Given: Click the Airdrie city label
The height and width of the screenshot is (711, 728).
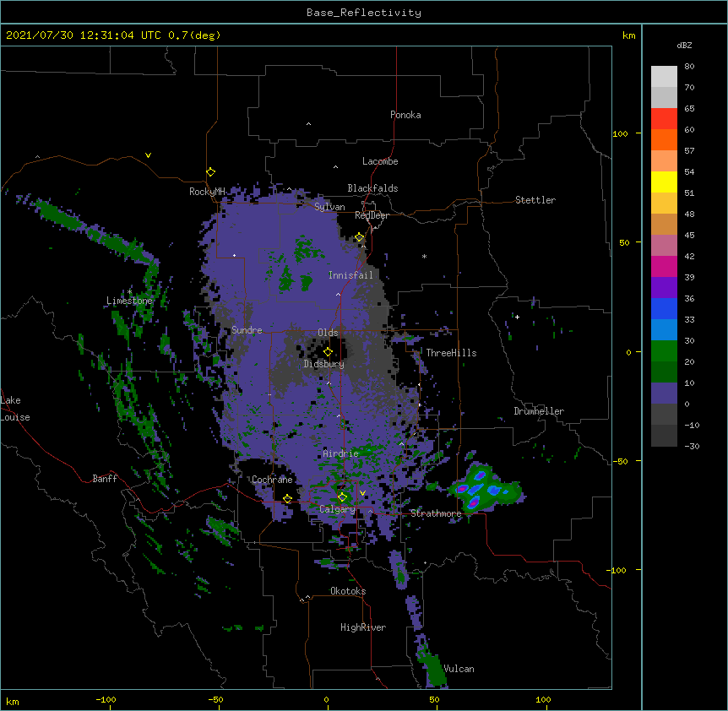Looking at the screenshot, I should 340,453.
